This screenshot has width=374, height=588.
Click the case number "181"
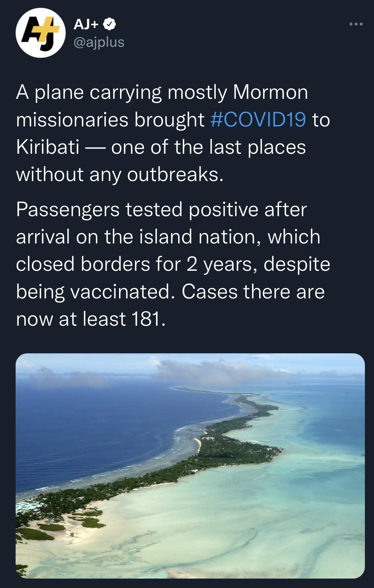(x=146, y=319)
